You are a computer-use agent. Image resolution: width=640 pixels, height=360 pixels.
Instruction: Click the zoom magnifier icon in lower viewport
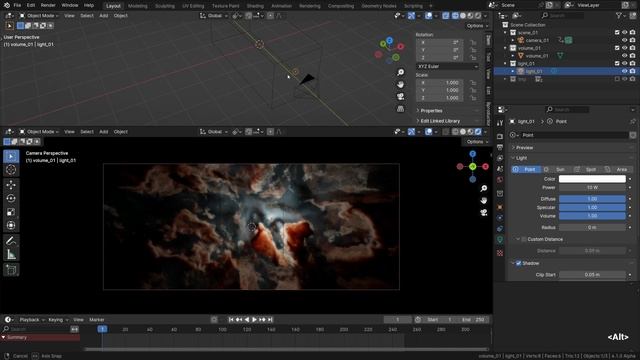pos(484,189)
